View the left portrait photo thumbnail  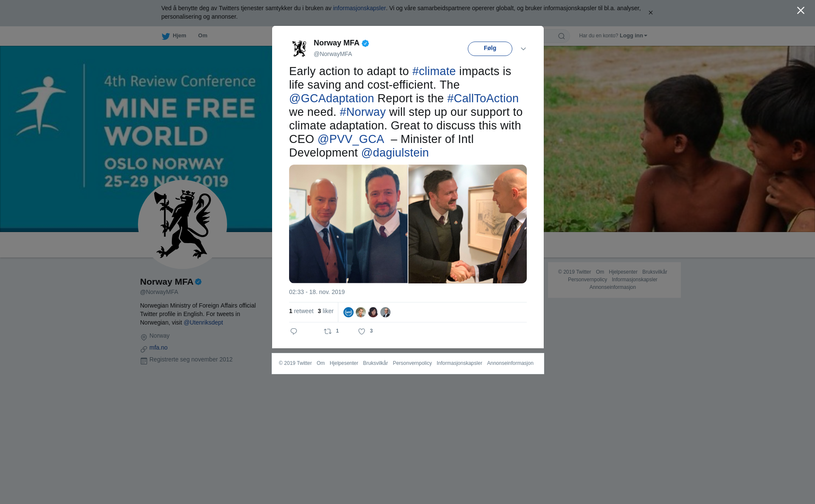[x=348, y=224]
